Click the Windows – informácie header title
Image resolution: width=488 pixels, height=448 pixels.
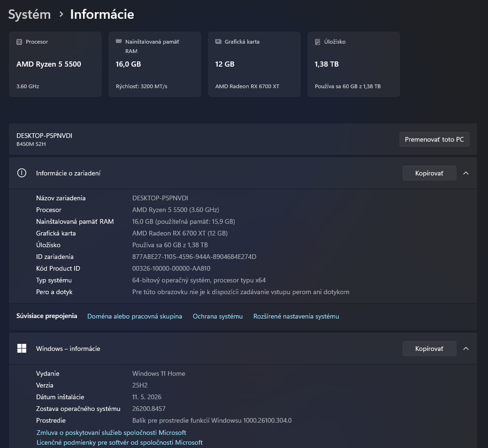click(x=68, y=349)
